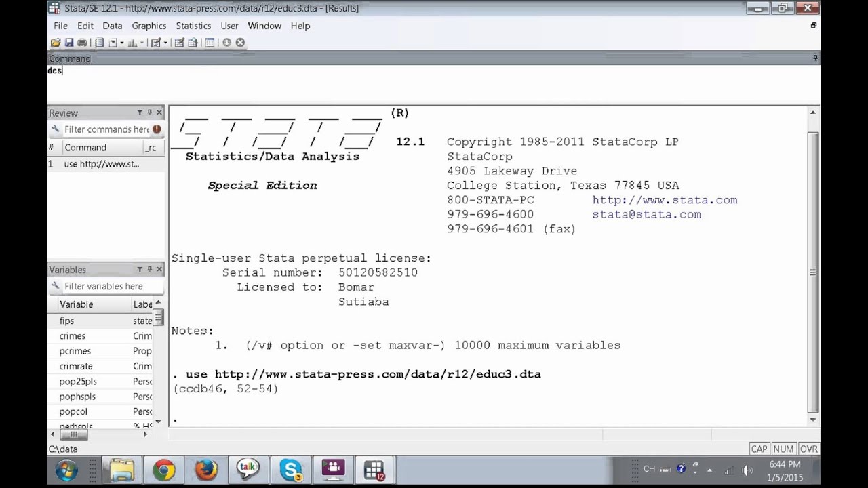The height and width of the screenshot is (488, 868).
Task: Select the pop25pls variable
Action: [100, 382]
